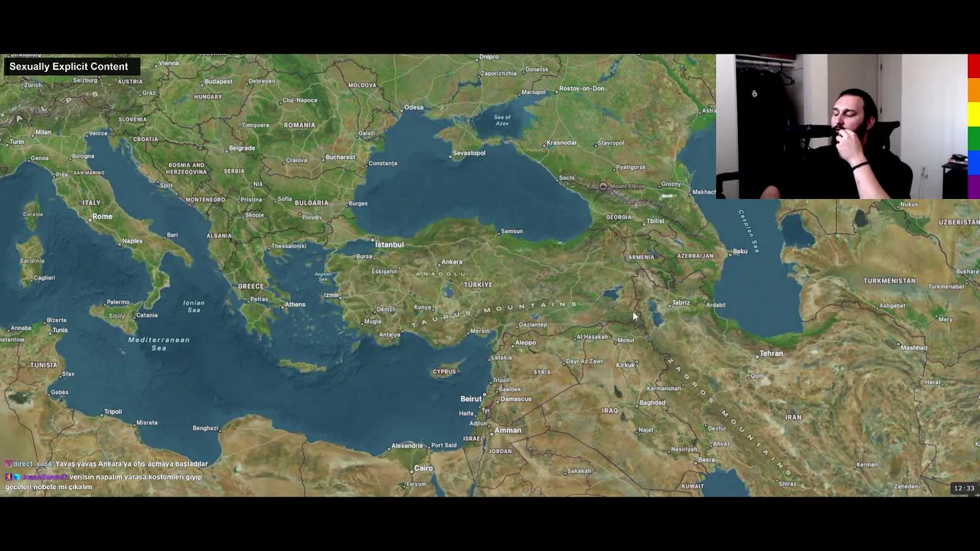Viewport: 980px width, 551px height.
Task: Click the Antalya city label
Action: click(390, 334)
